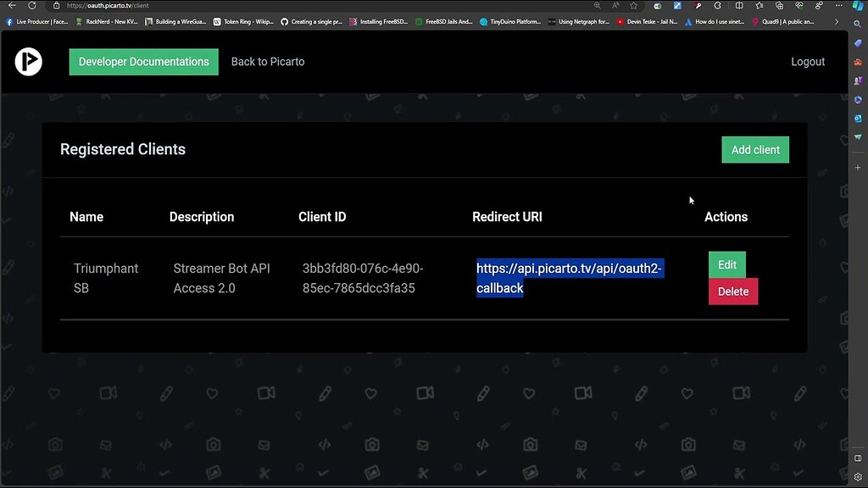Open the browser back navigation arrow
The image size is (868, 488).
[x=10, y=5]
